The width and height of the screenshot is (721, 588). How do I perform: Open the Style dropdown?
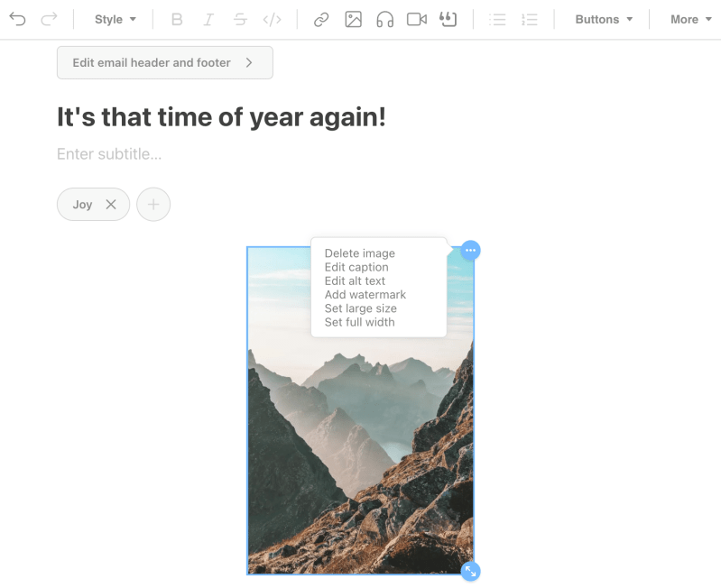point(115,19)
